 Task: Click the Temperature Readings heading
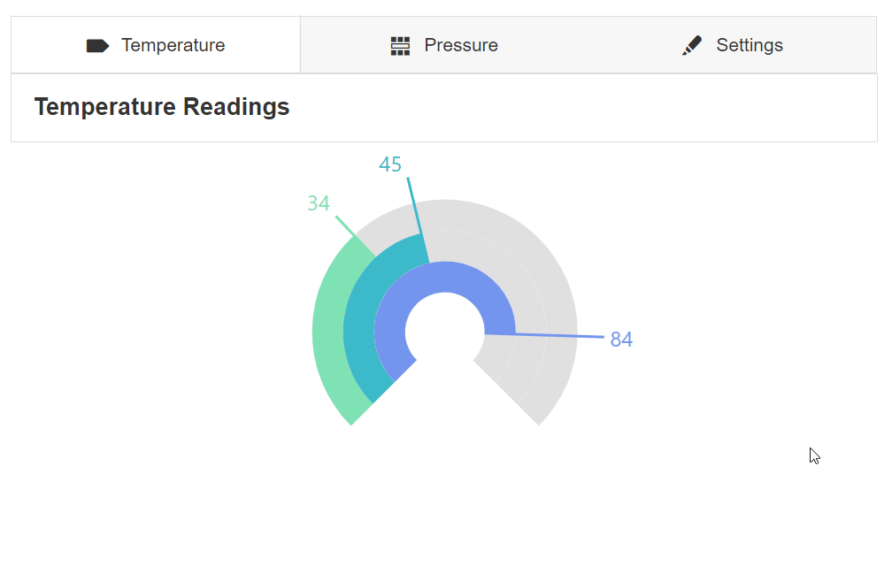tap(162, 107)
